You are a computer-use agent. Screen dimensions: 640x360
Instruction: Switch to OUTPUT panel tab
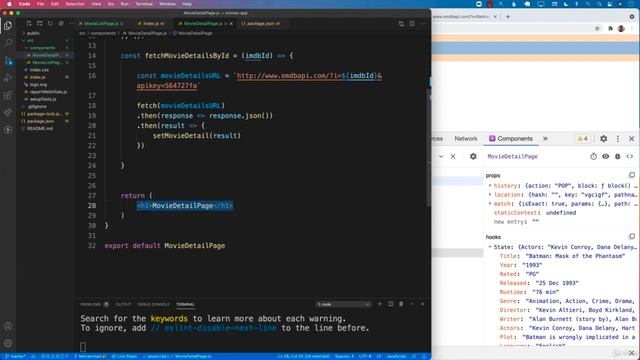[123, 304]
